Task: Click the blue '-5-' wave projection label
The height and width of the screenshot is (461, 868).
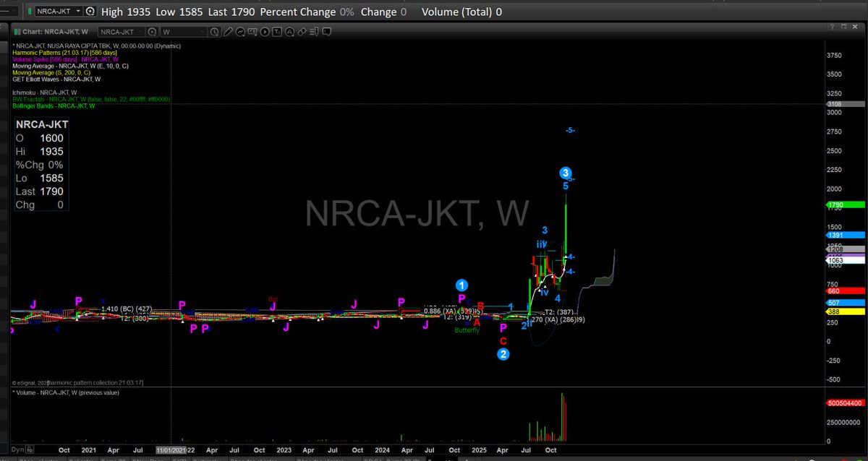Action: 570,130
